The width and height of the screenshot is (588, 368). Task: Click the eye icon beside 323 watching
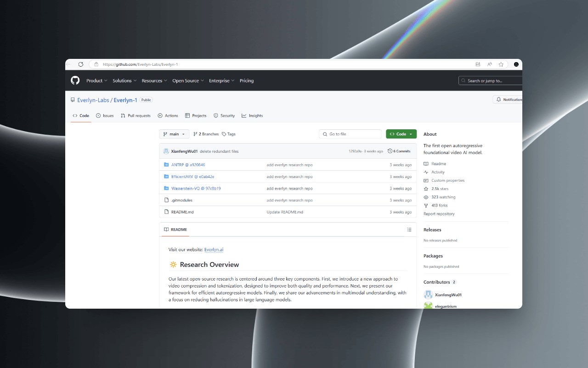point(426,197)
